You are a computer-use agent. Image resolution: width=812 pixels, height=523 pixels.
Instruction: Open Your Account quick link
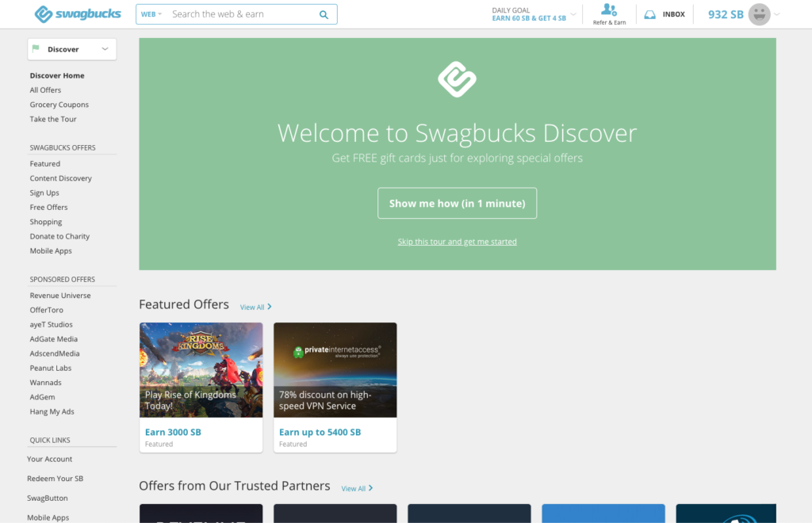pos(50,459)
